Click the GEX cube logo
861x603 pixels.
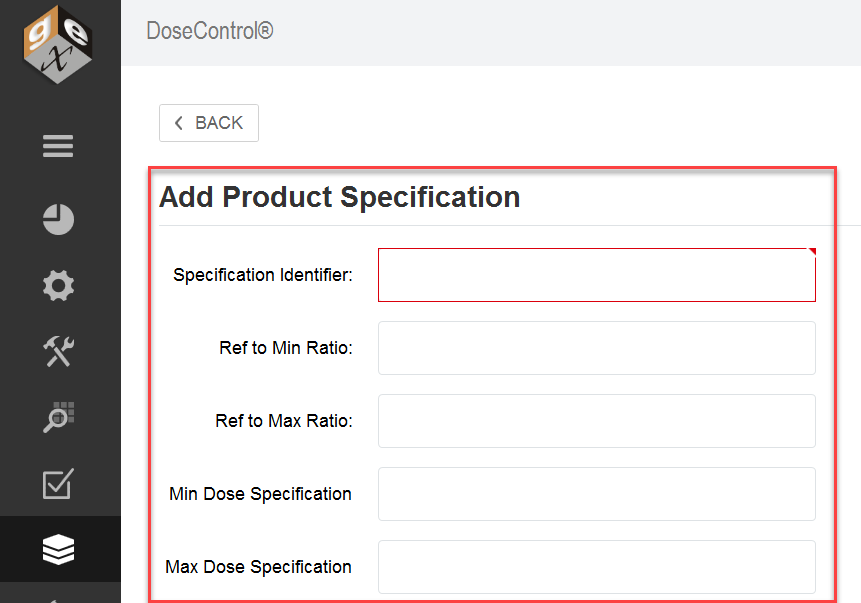[x=58, y=44]
